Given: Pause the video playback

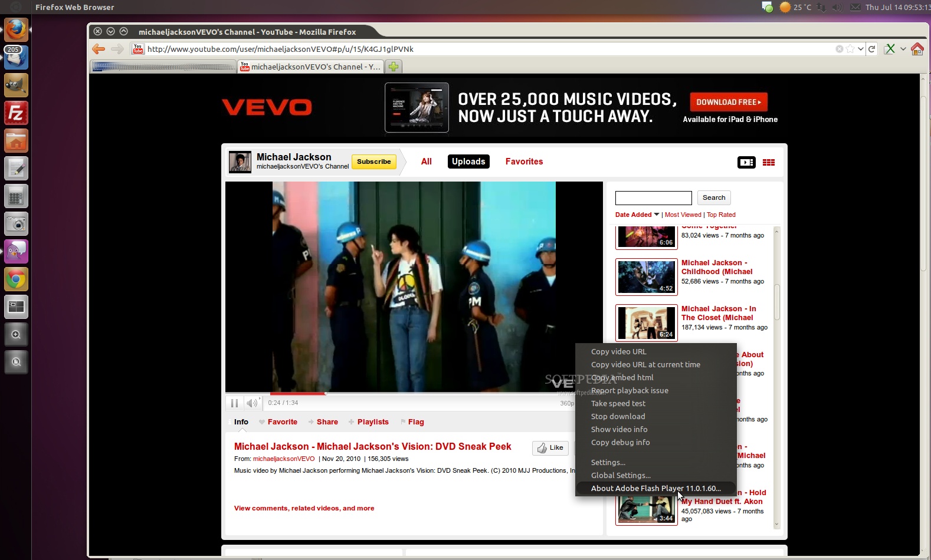Looking at the screenshot, I should point(234,403).
